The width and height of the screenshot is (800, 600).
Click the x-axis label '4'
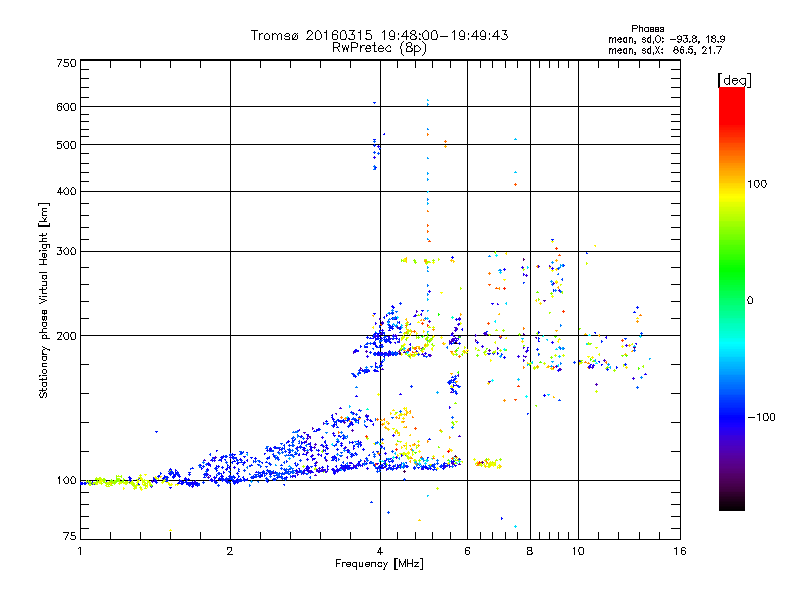[x=380, y=551]
